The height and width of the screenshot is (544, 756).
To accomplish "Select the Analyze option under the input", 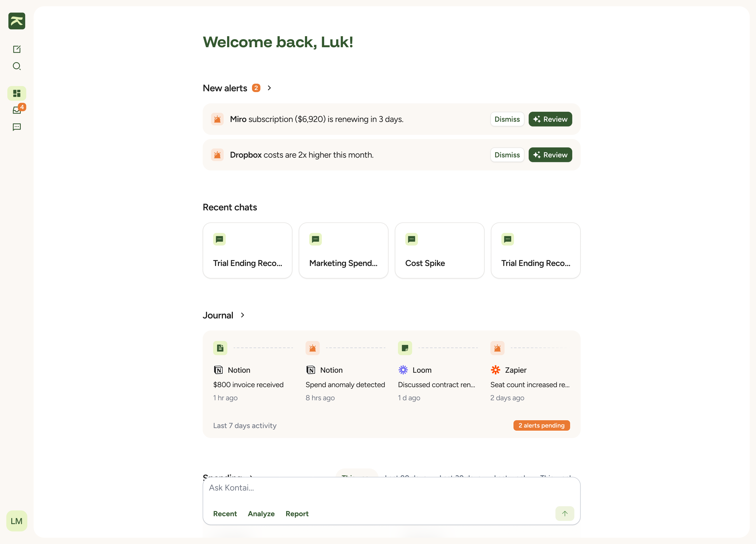I will pyautogui.click(x=261, y=514).
